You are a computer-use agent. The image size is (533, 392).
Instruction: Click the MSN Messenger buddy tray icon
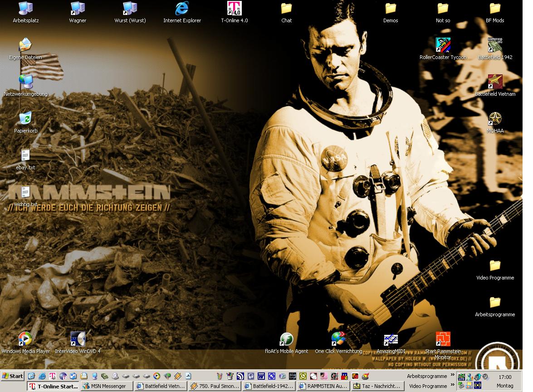point(469,377)
